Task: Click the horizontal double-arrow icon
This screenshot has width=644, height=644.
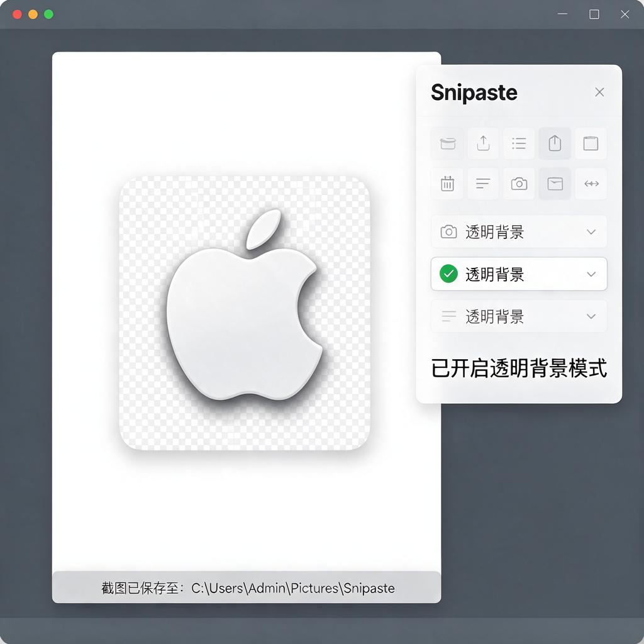Action: tap(591, 184)
